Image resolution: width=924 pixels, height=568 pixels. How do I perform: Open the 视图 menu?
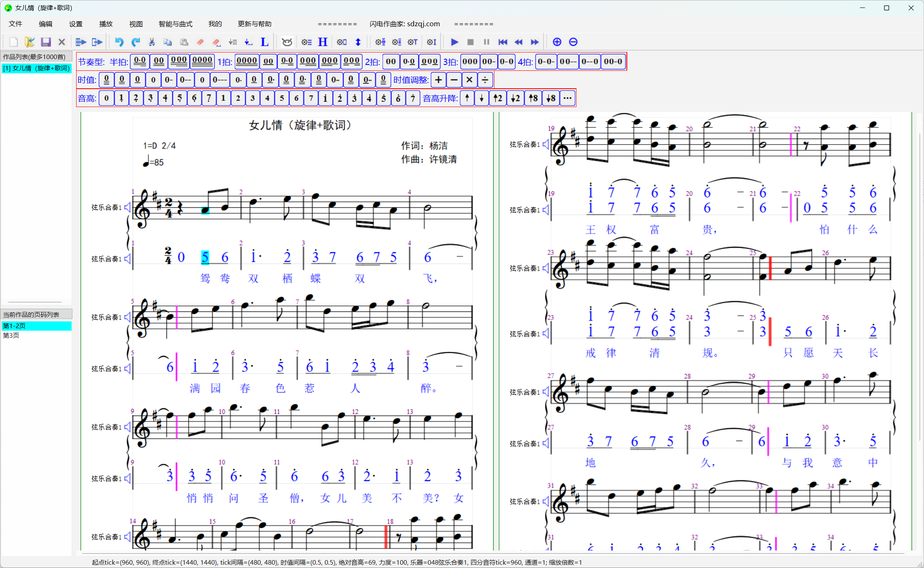tap(136, 24)
